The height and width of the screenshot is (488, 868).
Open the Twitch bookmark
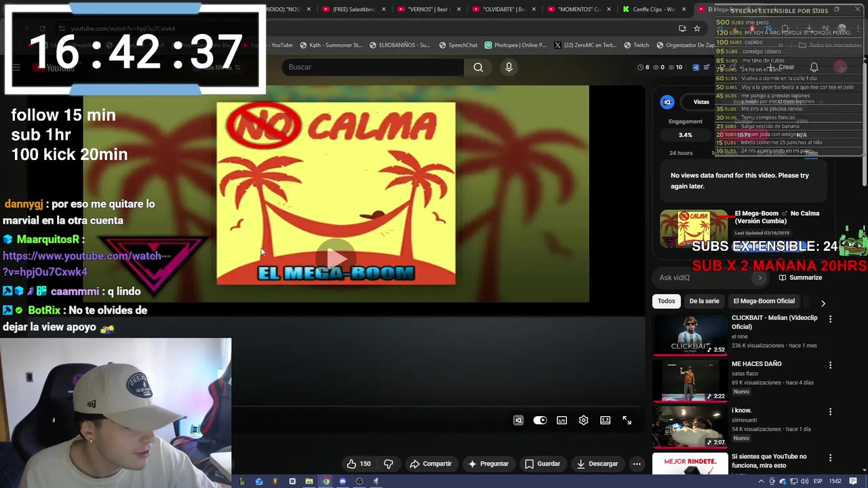point(636,45)
